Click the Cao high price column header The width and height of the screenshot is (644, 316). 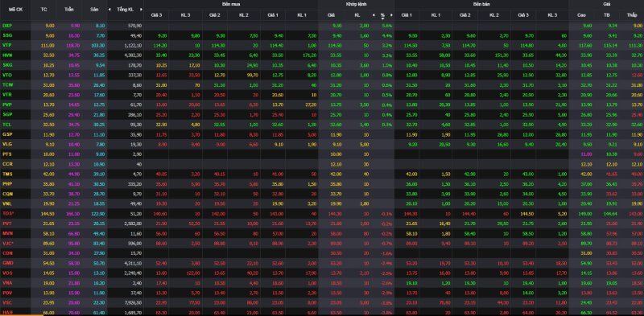[x=581, y=15]
